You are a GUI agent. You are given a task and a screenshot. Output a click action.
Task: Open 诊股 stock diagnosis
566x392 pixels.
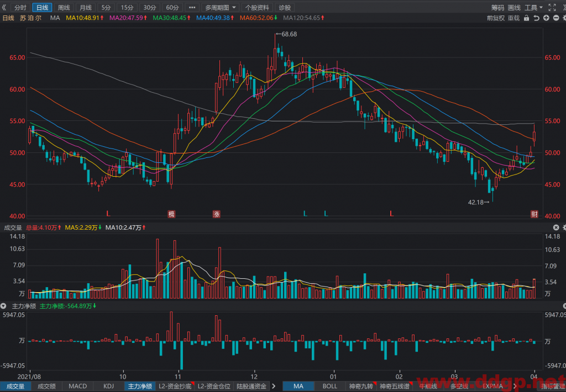click(x=285, y=8)
